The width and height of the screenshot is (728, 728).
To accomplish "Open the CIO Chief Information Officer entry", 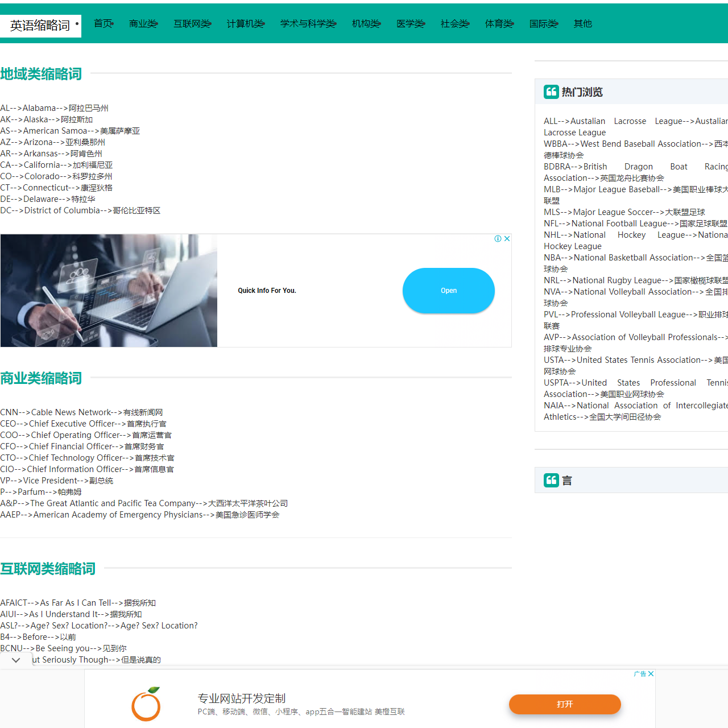I will coord(87,469).
